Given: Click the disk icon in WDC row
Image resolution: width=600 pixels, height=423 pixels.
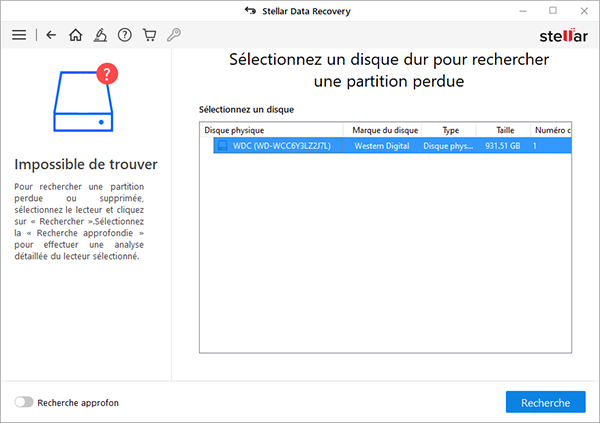Looking at the screenshot, I should pos(222,146).
